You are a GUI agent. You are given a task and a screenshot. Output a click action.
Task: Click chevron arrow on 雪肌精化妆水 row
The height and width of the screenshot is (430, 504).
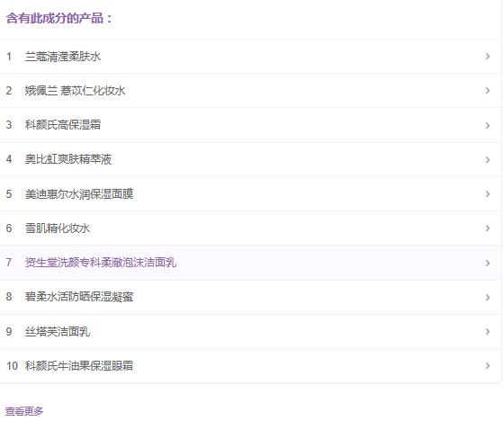point(488,228)
